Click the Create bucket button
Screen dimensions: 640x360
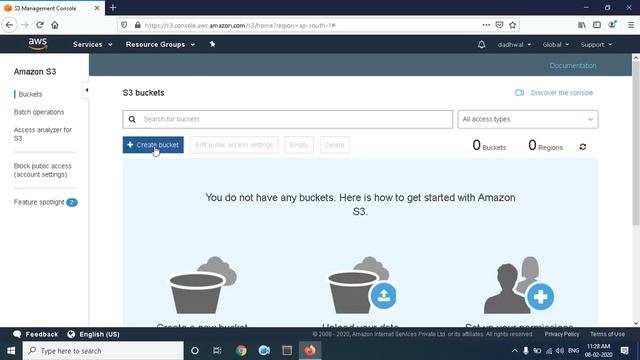[153, 145]
